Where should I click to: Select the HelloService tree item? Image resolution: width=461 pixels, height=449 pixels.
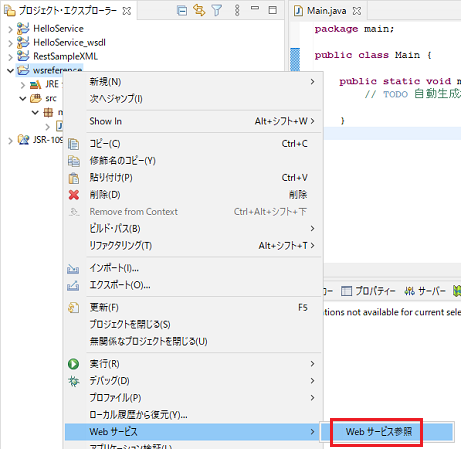[x=58, y=29]
